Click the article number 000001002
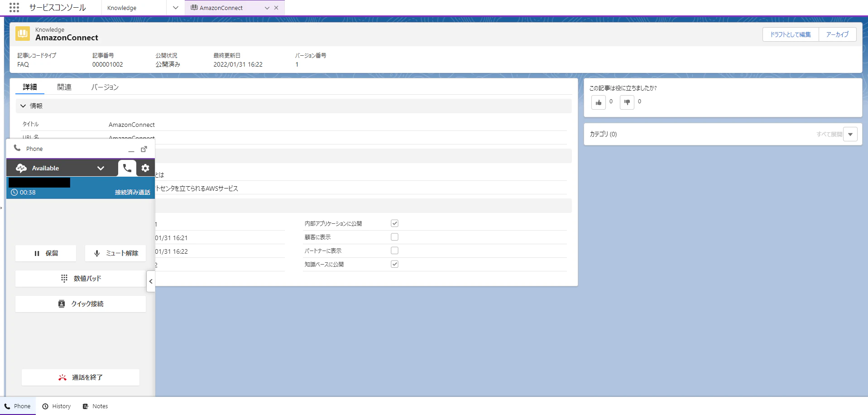 click(x=108, y=64)
